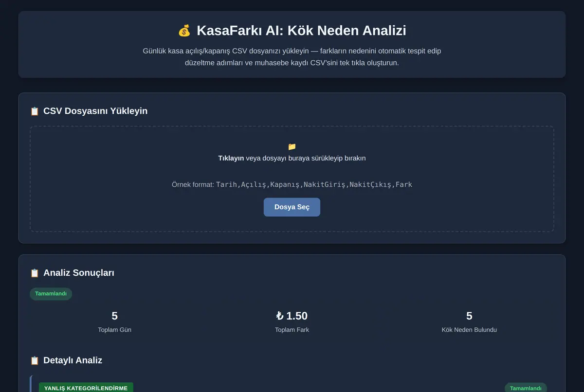Click the value 5 above Kök Neden Bulundu
This screenshot has width=584, height=392.
(469, 316)
